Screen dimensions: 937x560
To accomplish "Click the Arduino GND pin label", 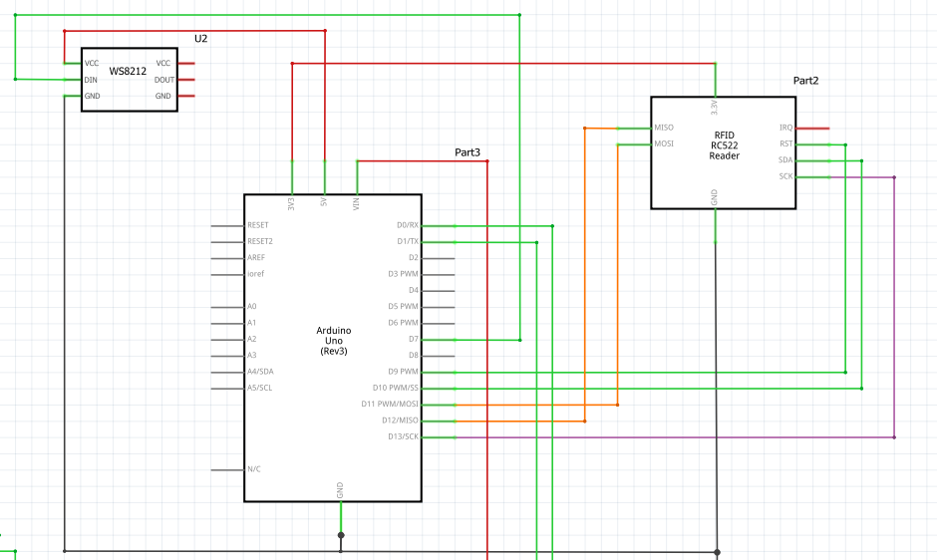I will pyautogui.click(x=340, y=490).
